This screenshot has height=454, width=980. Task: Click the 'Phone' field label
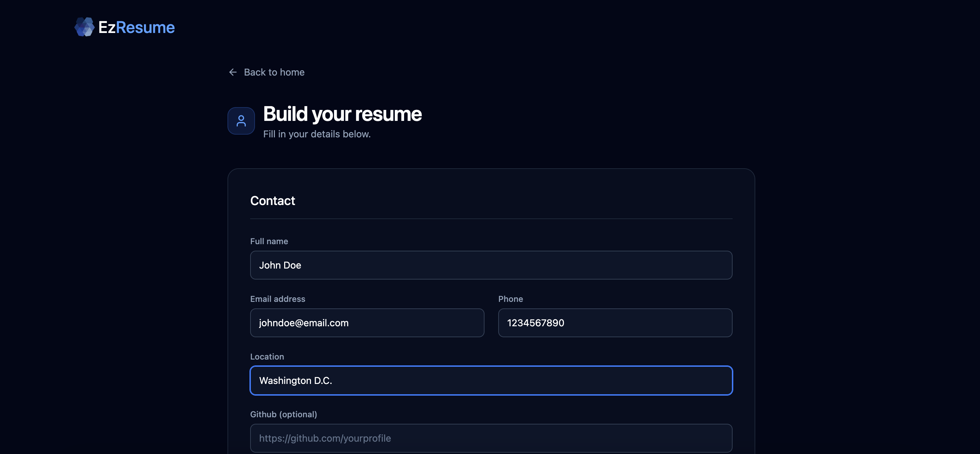[x=510, y=299]
